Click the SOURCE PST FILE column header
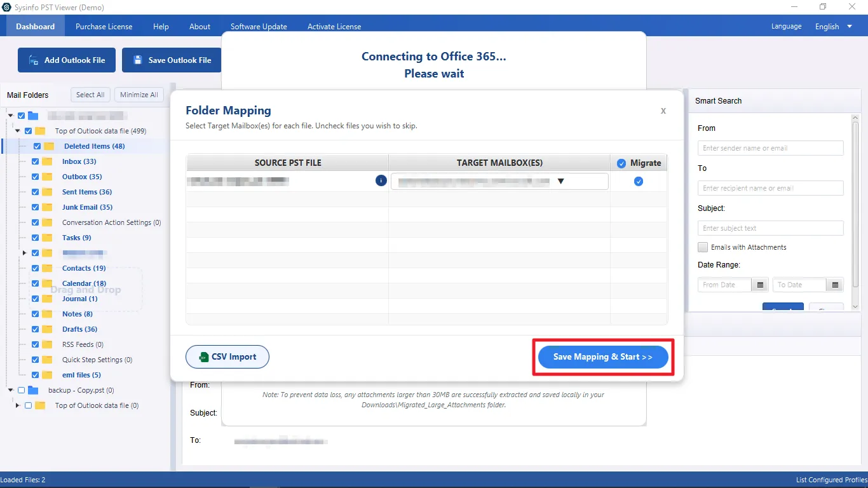 (288, 163)
